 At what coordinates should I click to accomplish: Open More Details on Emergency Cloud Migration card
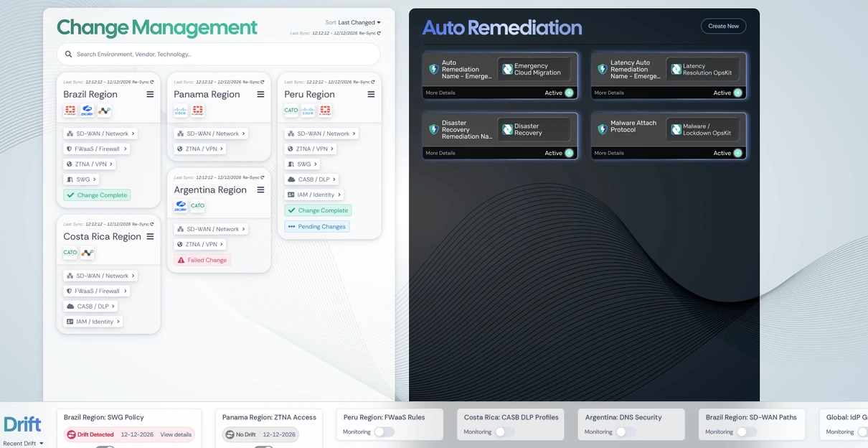point(440,93)
